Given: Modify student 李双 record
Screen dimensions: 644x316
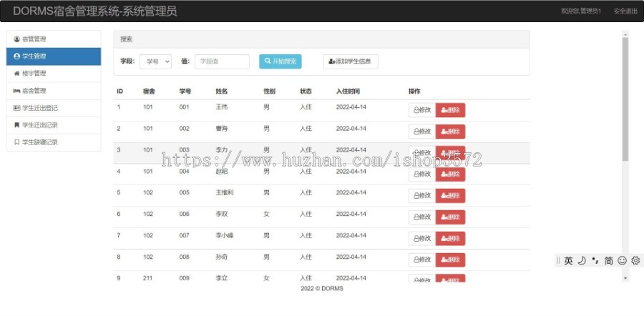Looking at the screenshot, I should (x=422, y=217).
